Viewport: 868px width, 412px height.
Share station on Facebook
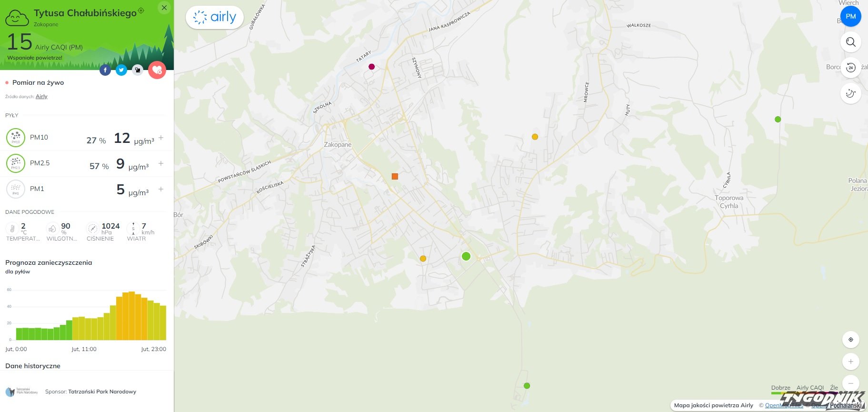(x=105, y=70)
